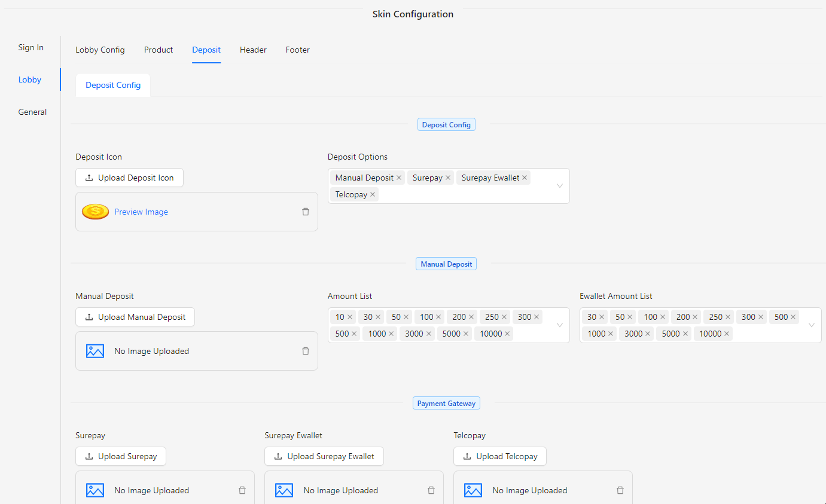The width and height of the screenshot is (826, 504).
Task: Switch to the Header tab
Action: click(x=253, y=50)
